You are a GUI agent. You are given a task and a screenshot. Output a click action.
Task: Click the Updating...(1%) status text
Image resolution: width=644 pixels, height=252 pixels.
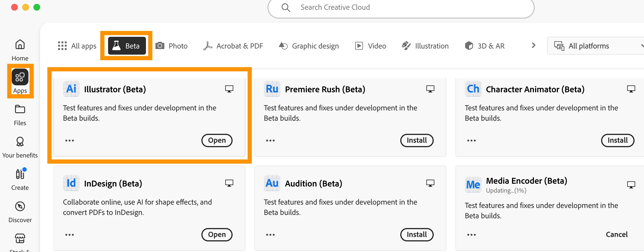[x=506, y=191]
